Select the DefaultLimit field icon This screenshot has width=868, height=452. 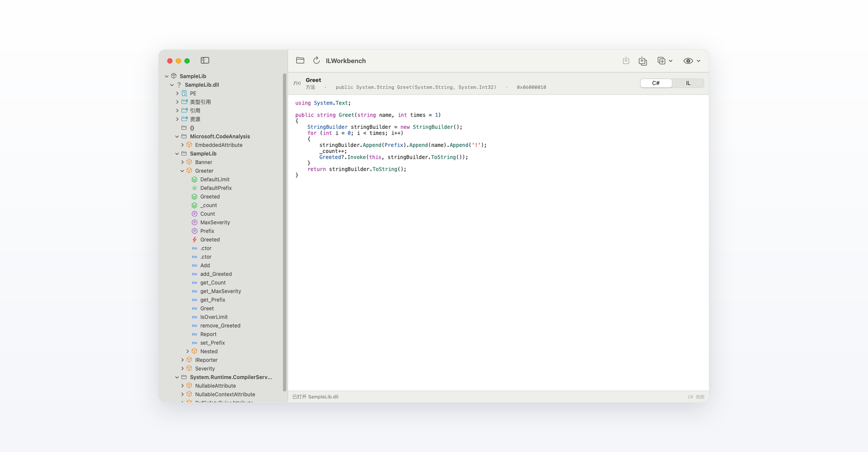(194, 179)
